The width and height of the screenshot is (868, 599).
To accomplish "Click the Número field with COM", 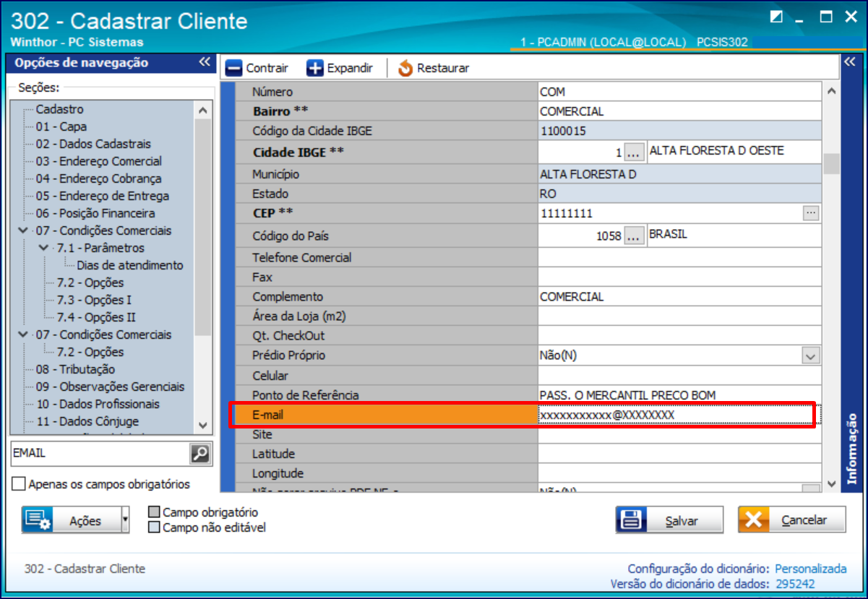I will [679, 92].
